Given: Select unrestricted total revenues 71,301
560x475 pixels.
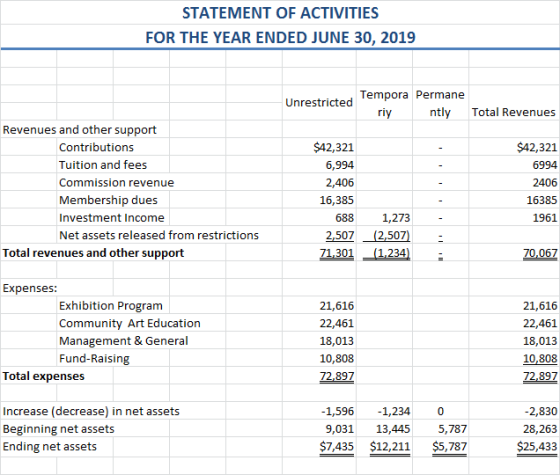Looking at the screenshot, I should 337,253.
